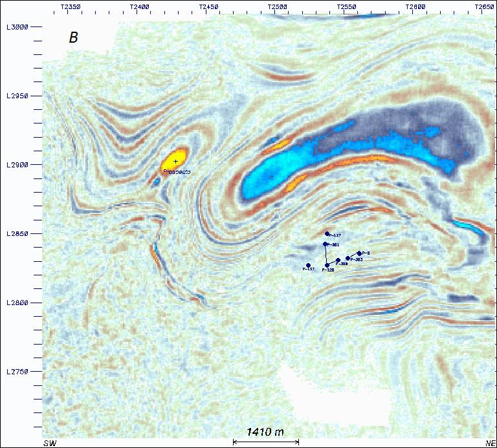Click the T2500 trace axis label
Image resolution: width=497 pixels, height=448 pixels.
[278, 6]
